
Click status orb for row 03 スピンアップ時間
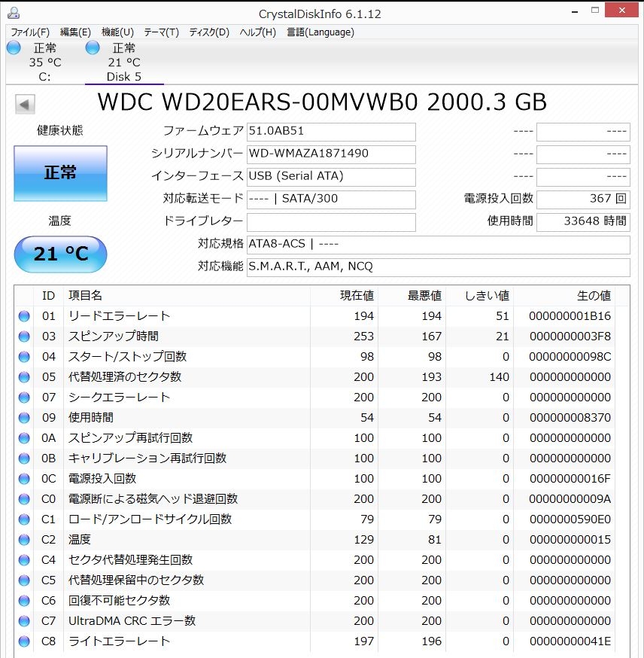pyautogui.click(x=24, y=336)
